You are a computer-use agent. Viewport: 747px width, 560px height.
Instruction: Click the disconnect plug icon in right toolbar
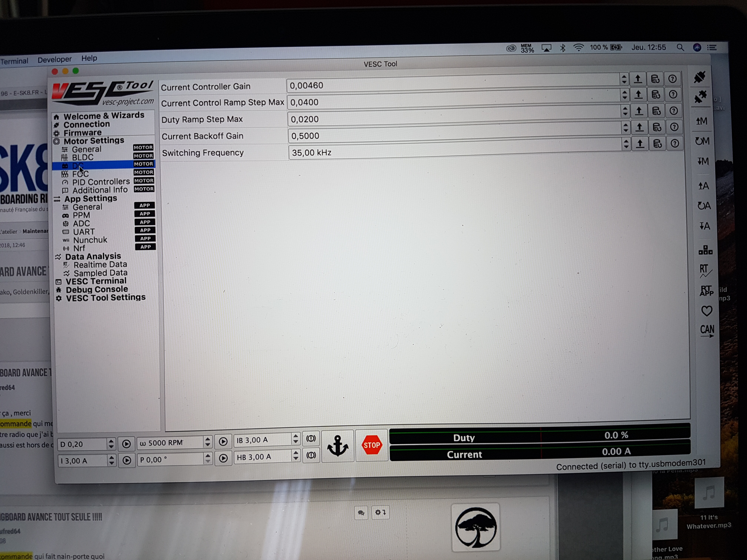pyautogui.click(x=700, y=97)
